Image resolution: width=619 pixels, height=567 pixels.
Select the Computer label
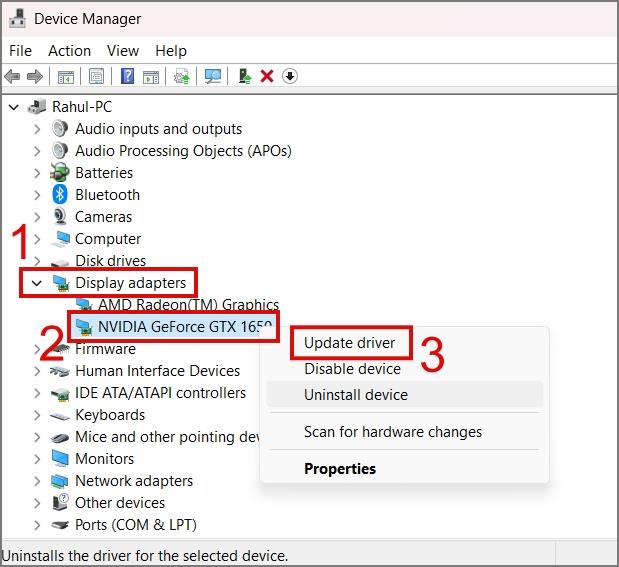coord(108,238)
